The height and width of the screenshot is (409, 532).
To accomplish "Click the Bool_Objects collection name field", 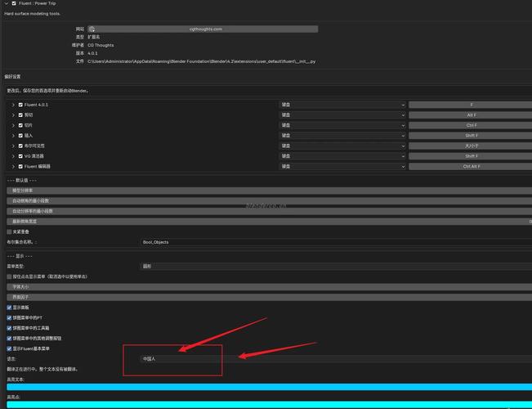I will [336, 242].
